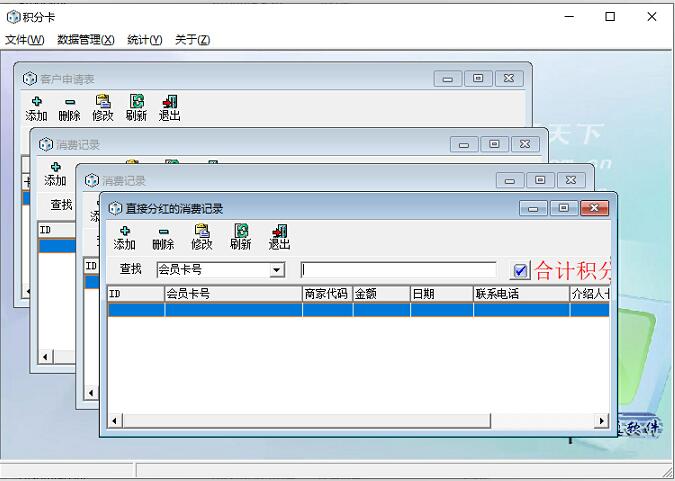Image resolution: width=675 pixels, height=481 pixels.
Task: Click the right scroll arrow of front table
Action: click(601, 421)
